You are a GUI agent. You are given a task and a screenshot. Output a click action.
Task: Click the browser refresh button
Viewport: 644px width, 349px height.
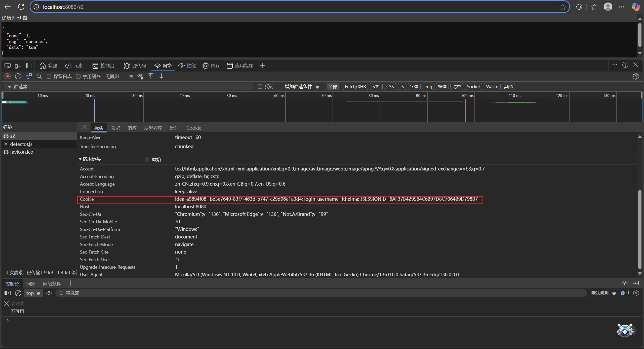[x=21, y=7]
